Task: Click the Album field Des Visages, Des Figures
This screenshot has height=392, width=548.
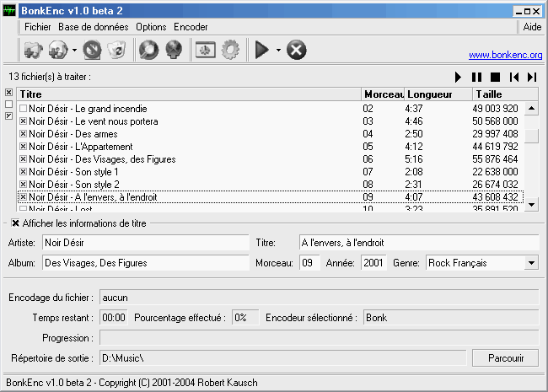Action: (146, 263)
